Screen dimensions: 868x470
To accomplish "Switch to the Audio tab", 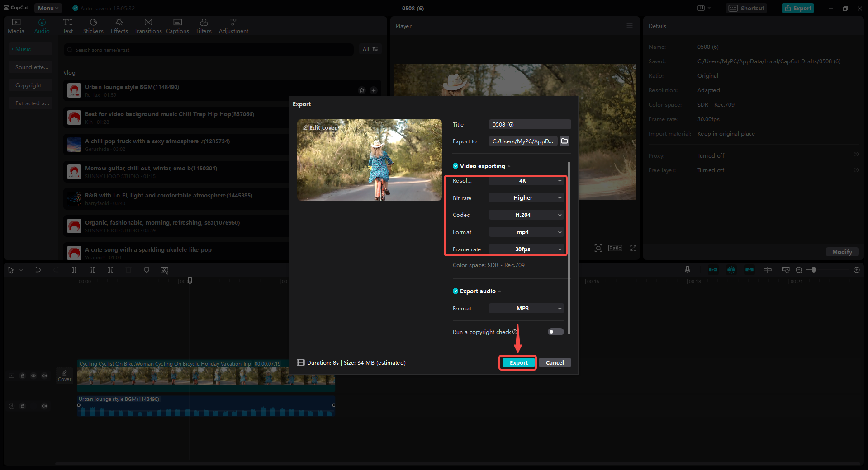I will click(x=42, y=25).
